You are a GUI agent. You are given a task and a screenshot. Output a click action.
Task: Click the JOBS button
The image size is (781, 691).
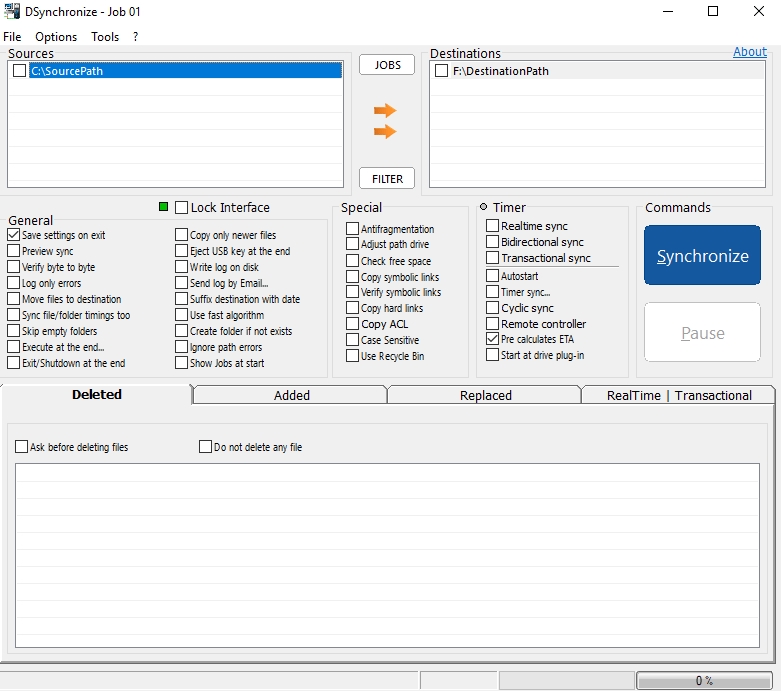click(x=387, y=65)
